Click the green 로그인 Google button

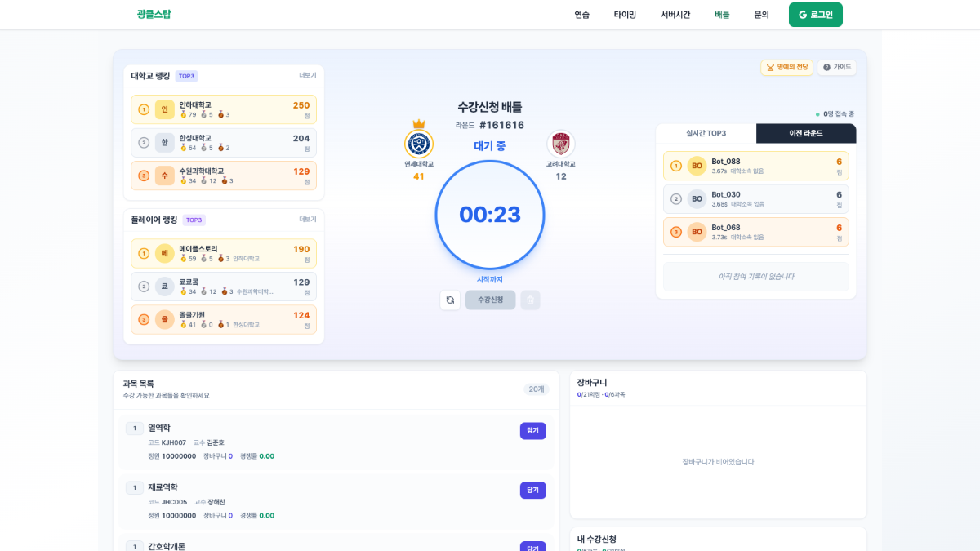pos(816,15)
